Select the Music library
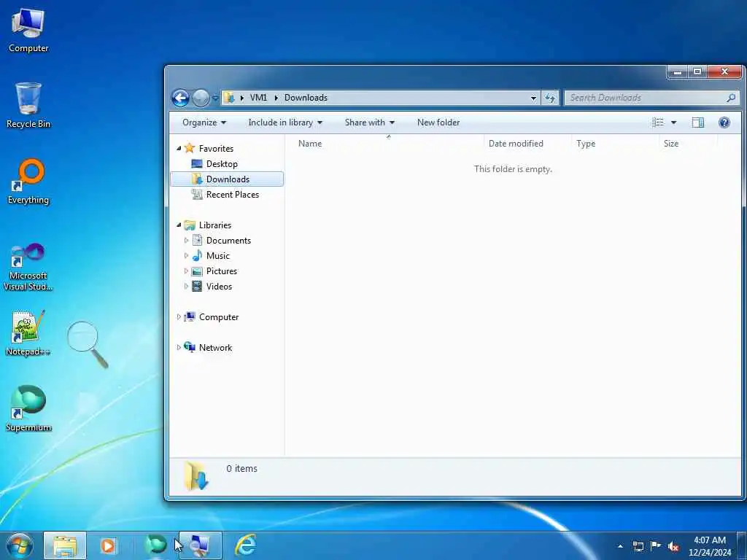This screenshot has height=560, width=747. click(x=217, y=256)
